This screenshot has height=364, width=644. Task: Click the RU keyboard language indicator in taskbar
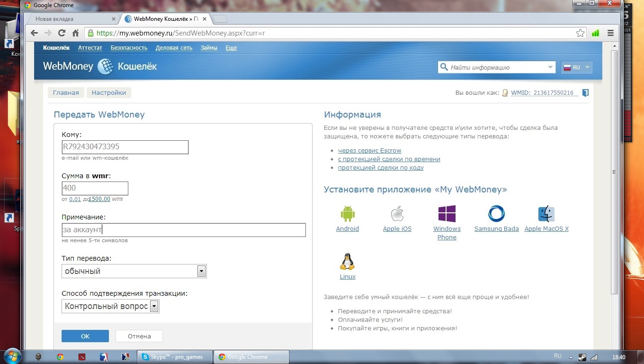click(558, 356)
